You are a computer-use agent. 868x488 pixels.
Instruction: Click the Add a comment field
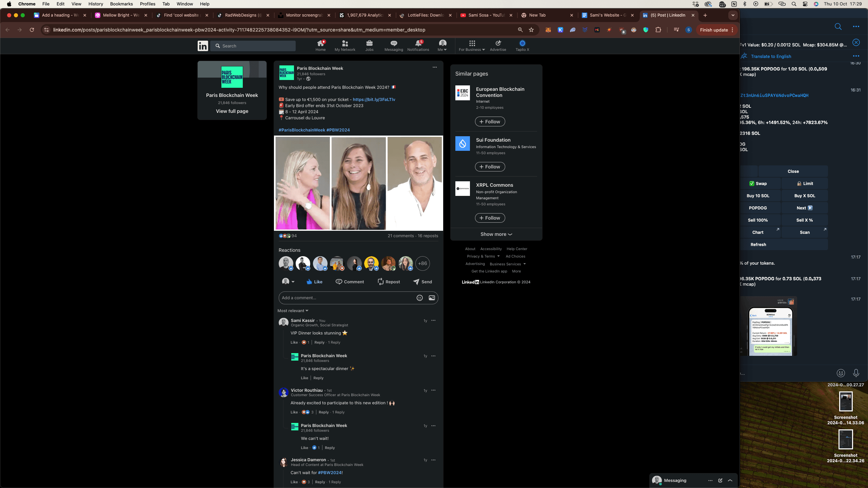346,298
